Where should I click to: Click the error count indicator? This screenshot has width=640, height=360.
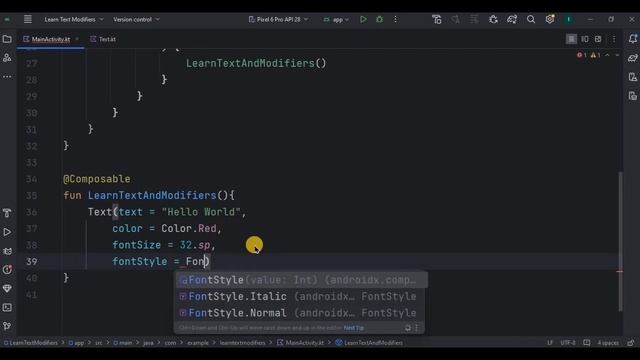click(x=582, y=55)
